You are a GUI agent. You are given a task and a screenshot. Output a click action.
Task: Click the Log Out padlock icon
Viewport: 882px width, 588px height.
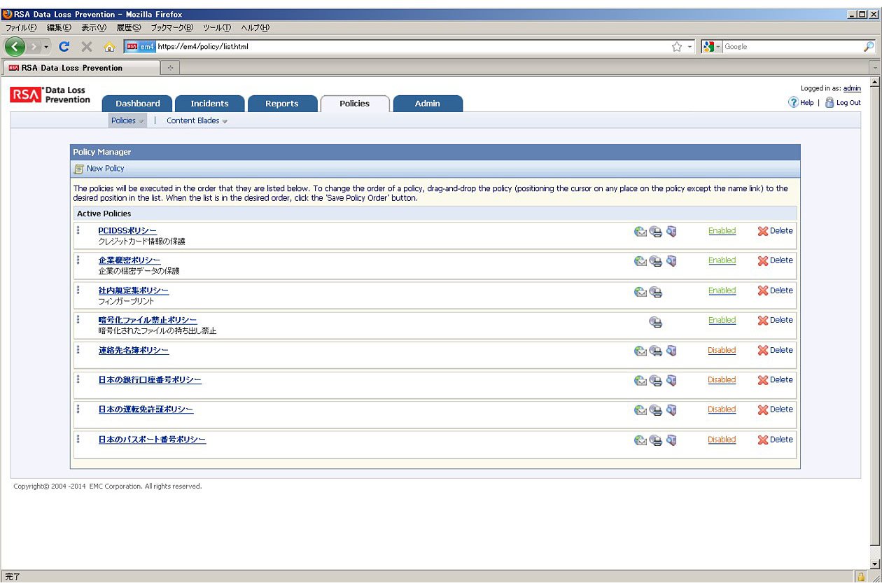[829, 102]
